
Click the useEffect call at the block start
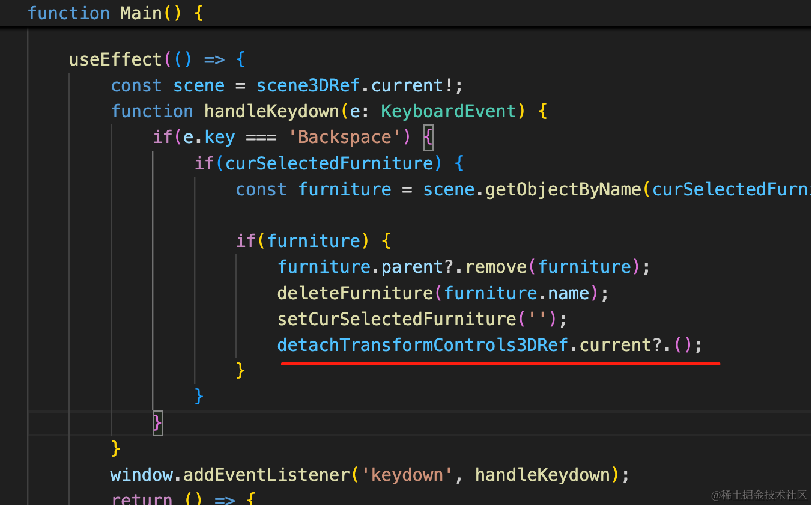point(116,59)
